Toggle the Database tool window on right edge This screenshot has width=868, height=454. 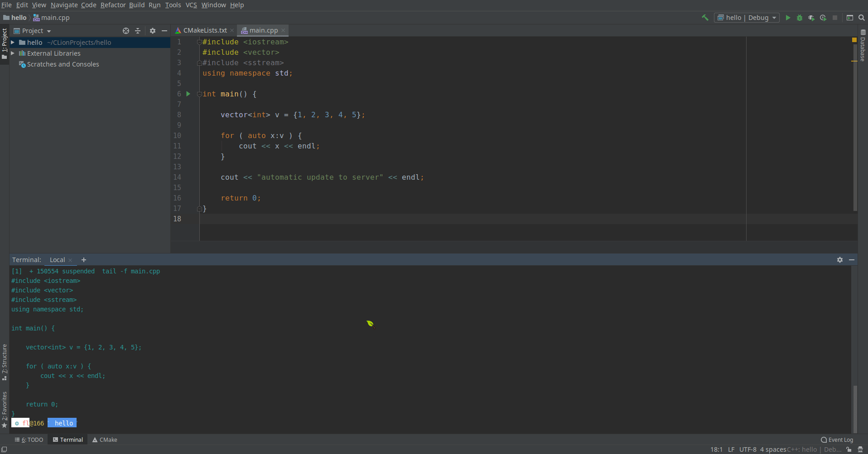click(863, 45)
